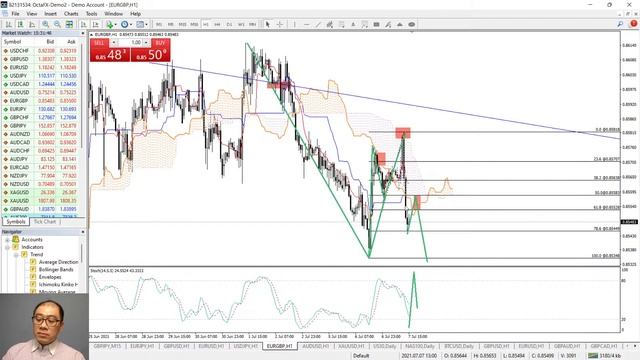640x360 pixels.
Task: Open the indicators list with green plus icon
Action: point(109,24)
